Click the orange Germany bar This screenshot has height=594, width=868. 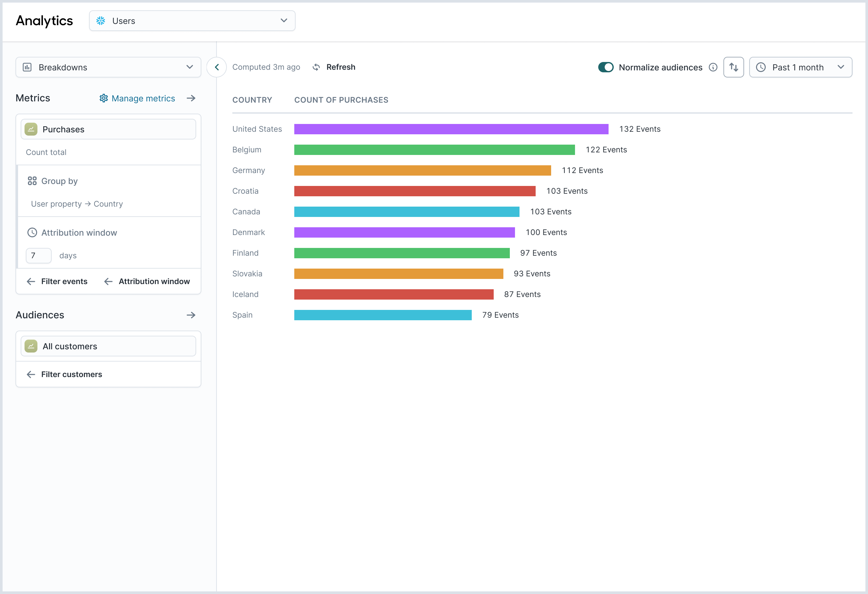[422, 170]
